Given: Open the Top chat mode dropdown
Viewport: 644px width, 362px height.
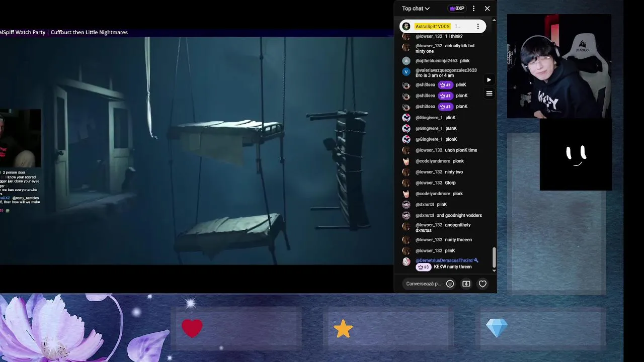Looking at the screenshot, I should tap(416, 9).
